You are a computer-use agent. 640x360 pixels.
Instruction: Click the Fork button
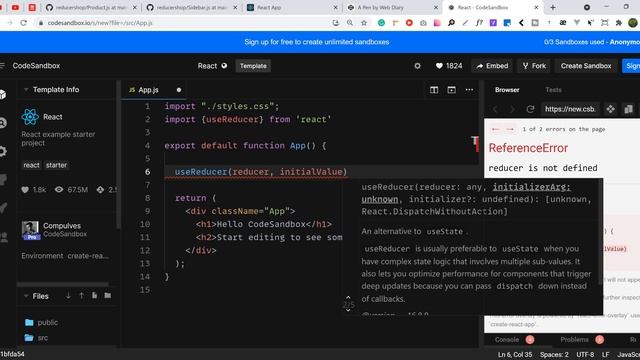tap(534, 66)
